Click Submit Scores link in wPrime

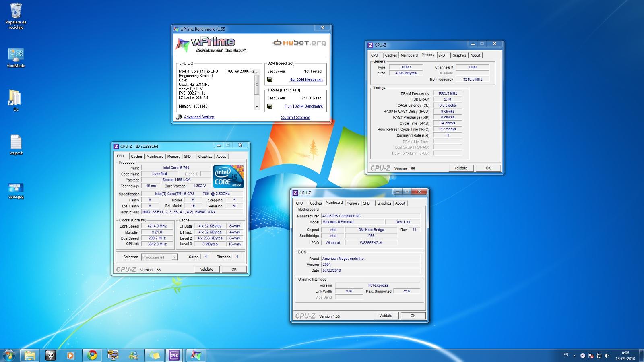point(295,118)
